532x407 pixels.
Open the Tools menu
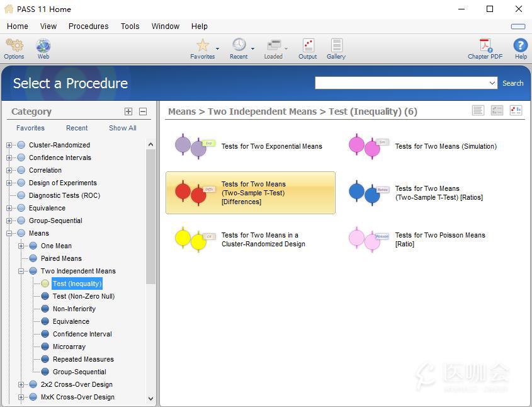click(x=130, y=26)
